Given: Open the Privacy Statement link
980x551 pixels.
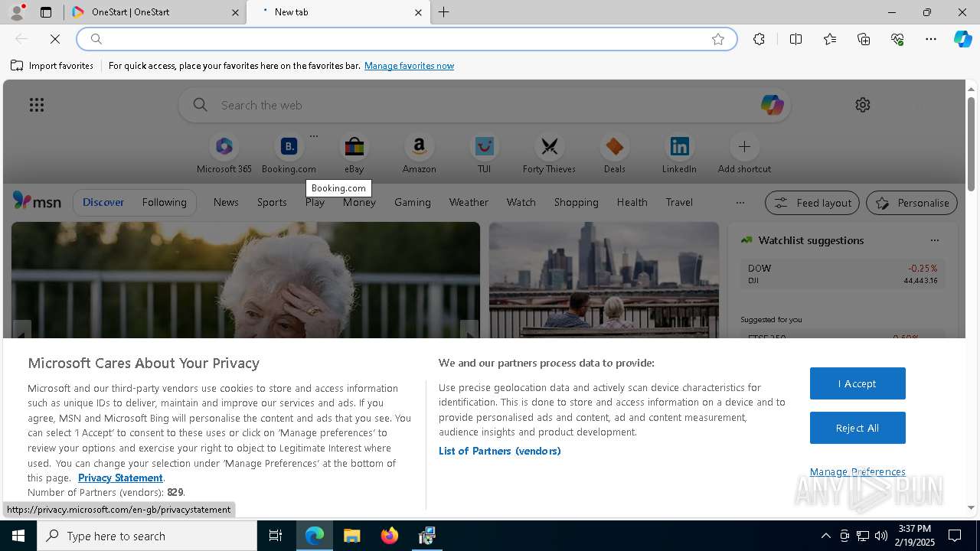Looking at the screenshot, I should [x=120, y=478].
